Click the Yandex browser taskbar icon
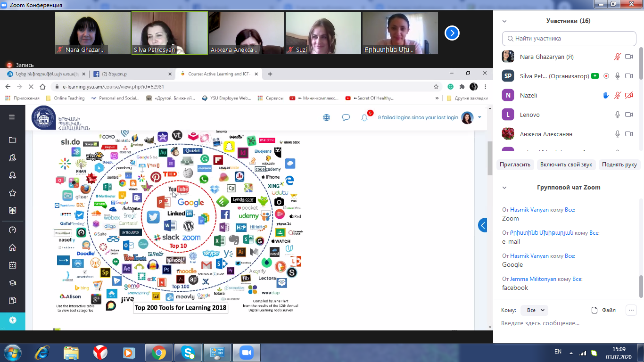This screenshot has height=362, width=644. tap(100, 353)
